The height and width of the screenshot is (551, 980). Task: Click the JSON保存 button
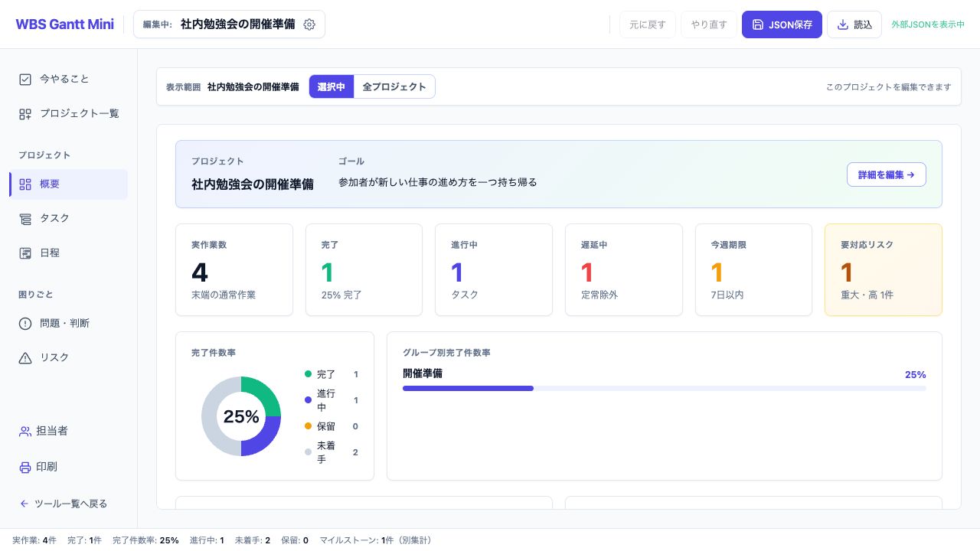pos(782,24)
